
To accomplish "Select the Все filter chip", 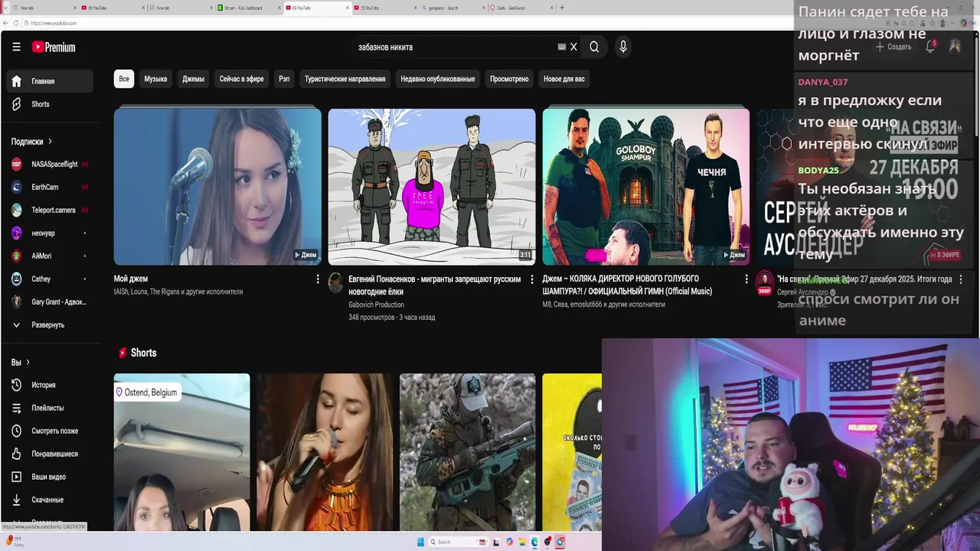I will (124, 79).
